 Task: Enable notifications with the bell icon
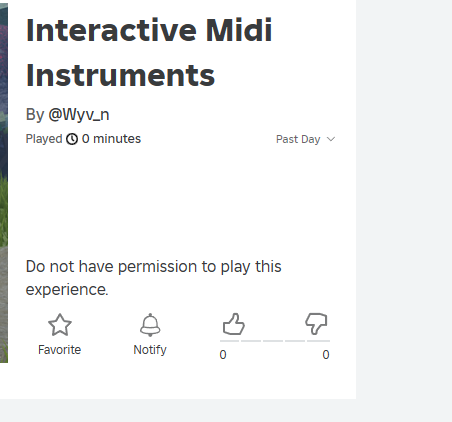(150, 325)
